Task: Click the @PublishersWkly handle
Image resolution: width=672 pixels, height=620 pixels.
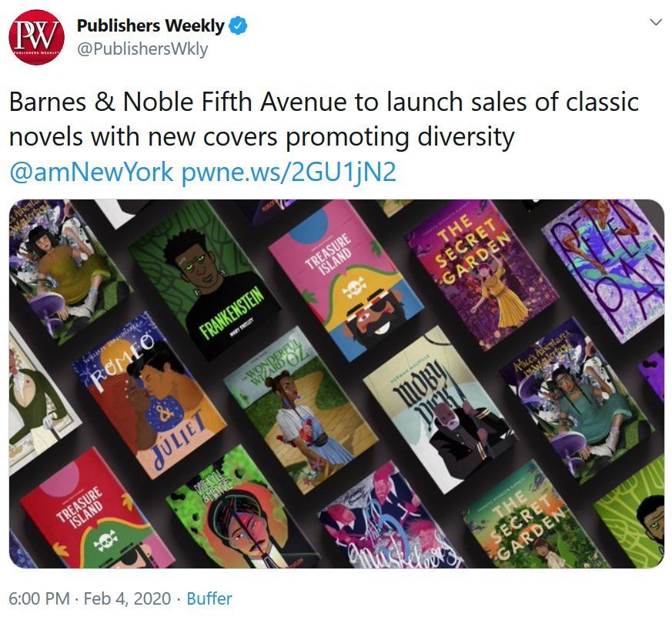Action: click(x=142, y=49)
